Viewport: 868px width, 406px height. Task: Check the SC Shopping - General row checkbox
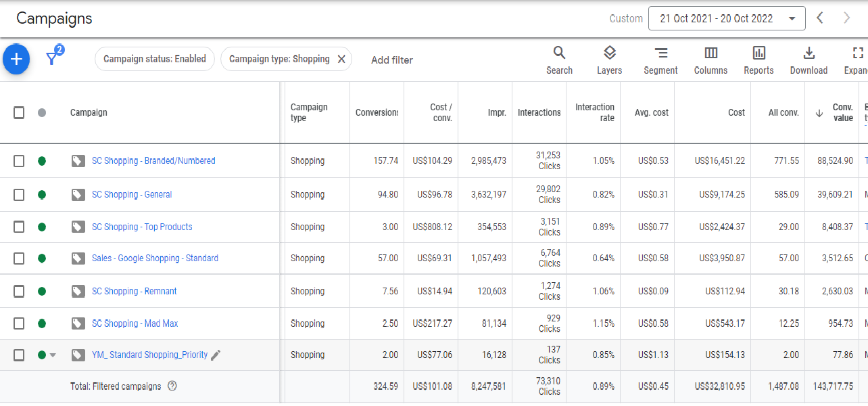coord(19,195)
